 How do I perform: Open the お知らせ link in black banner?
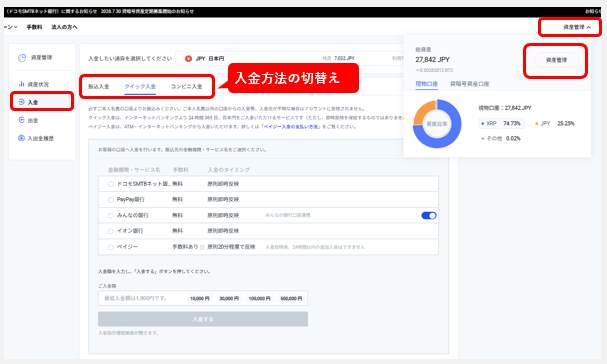coord(592,11)
